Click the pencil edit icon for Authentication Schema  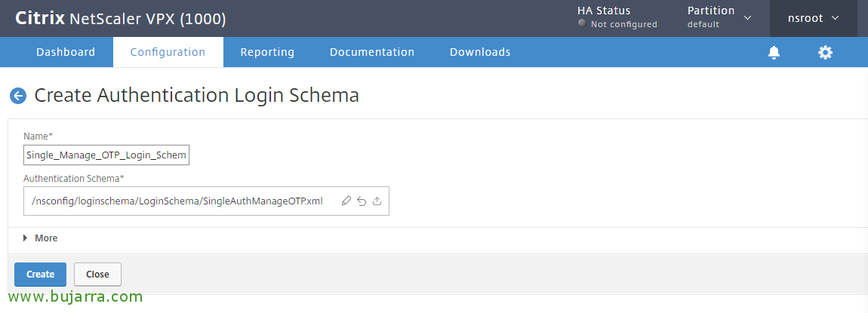[346, 201]
